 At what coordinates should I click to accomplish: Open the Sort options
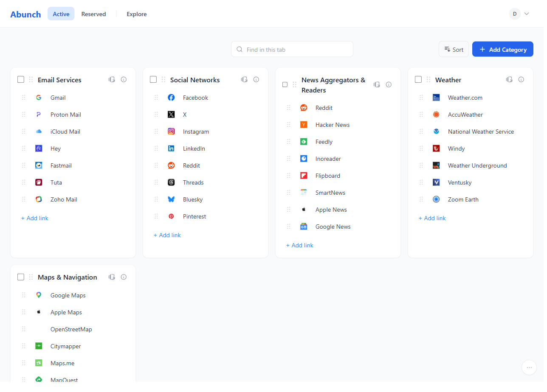click(x=454, y=49)
